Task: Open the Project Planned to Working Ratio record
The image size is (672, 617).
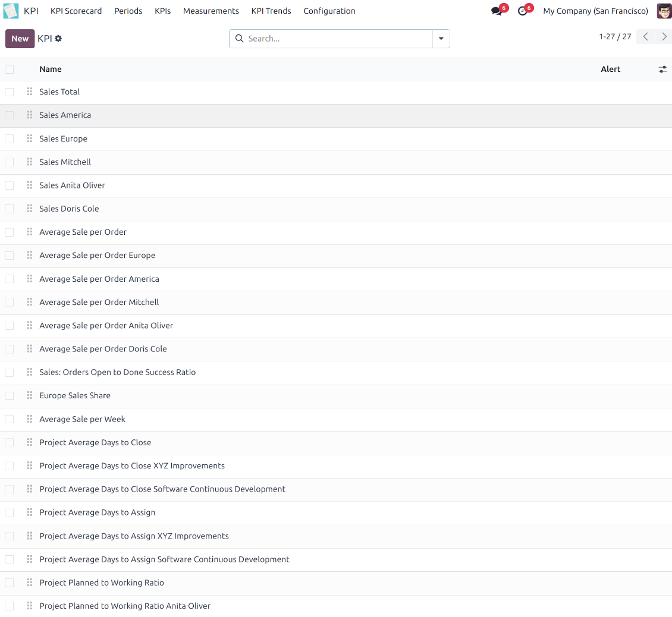Action: 102,583
